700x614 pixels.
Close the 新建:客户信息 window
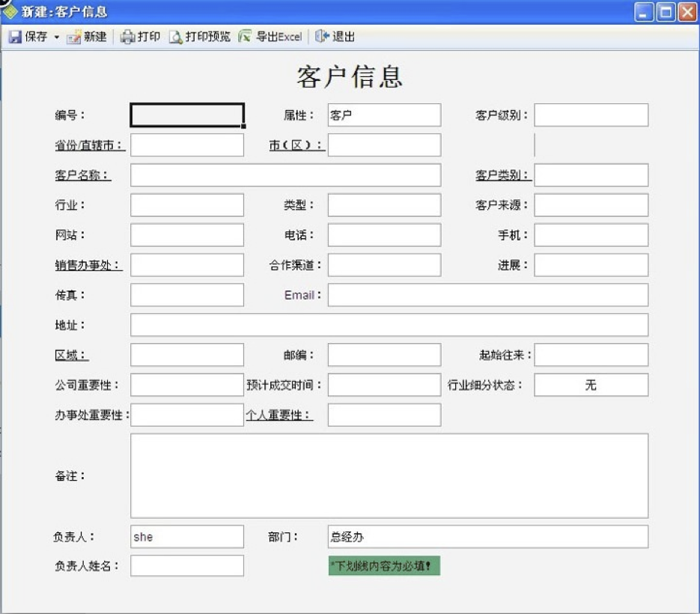[687, 12]
